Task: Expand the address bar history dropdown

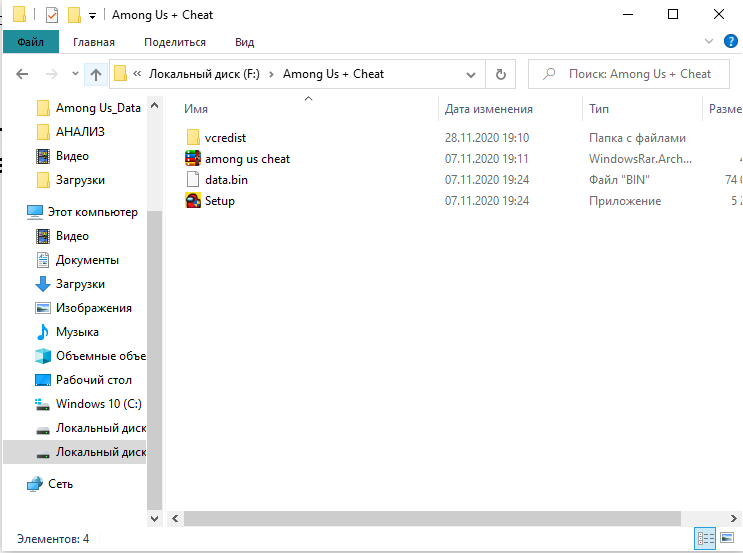Action: [x=471, y=75]
